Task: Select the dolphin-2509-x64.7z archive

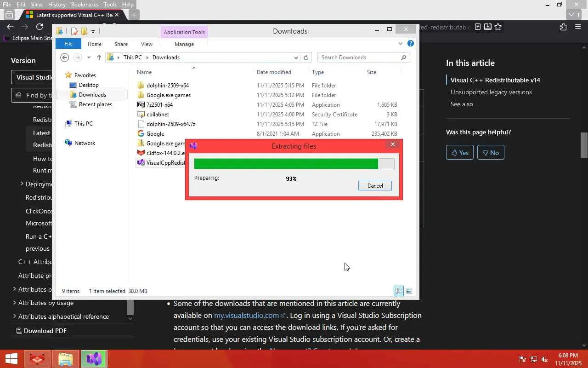Action: coord(171,124)
